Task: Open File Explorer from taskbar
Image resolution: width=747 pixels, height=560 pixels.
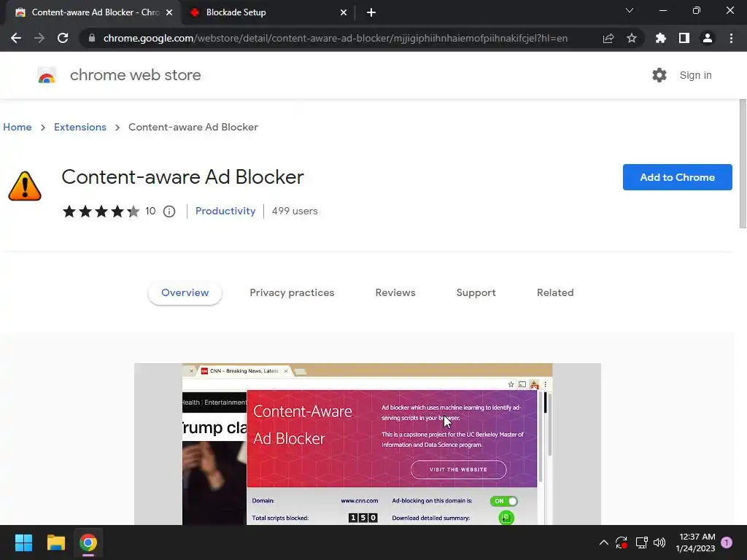Action: [55, 542]
